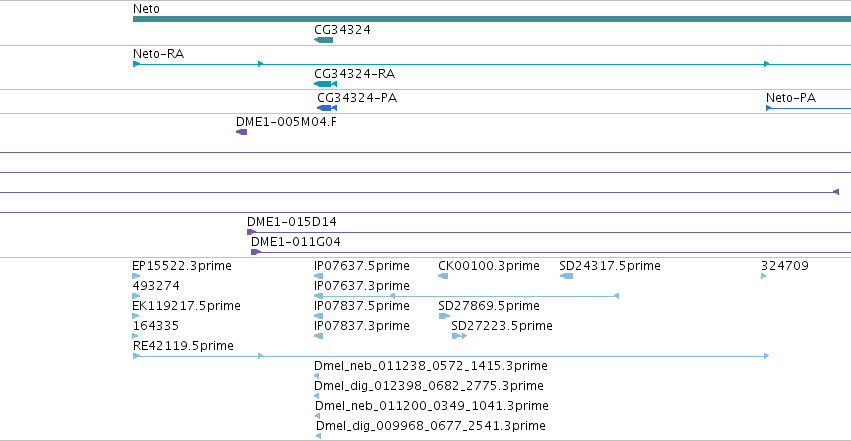Select the IP07837.5prime arrow glyph
851x441 pixels.
click(319, 316)
